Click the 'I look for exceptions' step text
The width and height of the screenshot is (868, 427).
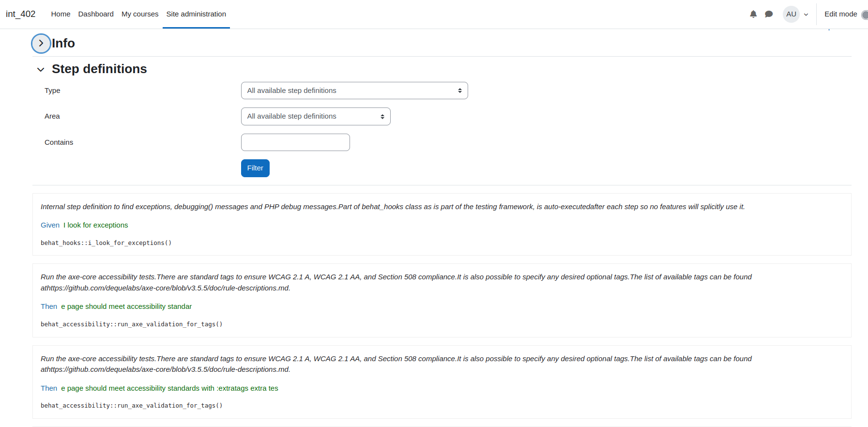point(96,225)
